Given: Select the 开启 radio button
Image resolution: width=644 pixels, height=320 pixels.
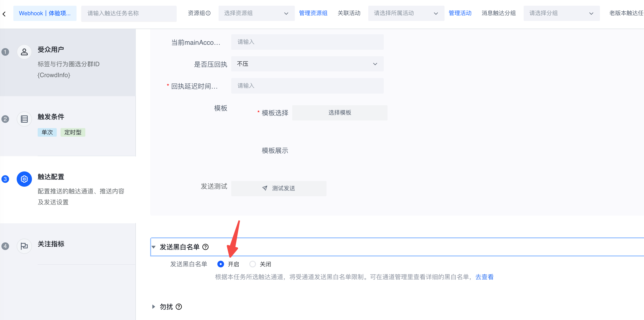Looking at the screenshot, I should click(220, 264).
